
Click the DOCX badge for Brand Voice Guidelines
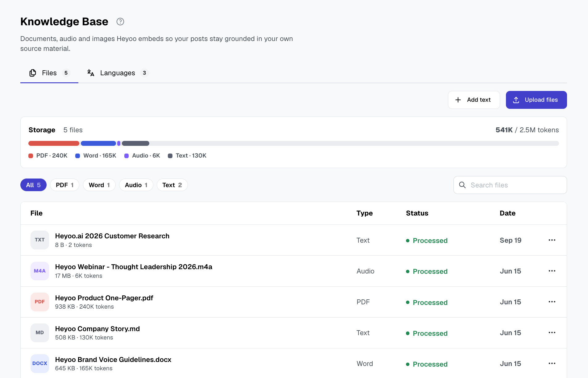tap(40, 363)
